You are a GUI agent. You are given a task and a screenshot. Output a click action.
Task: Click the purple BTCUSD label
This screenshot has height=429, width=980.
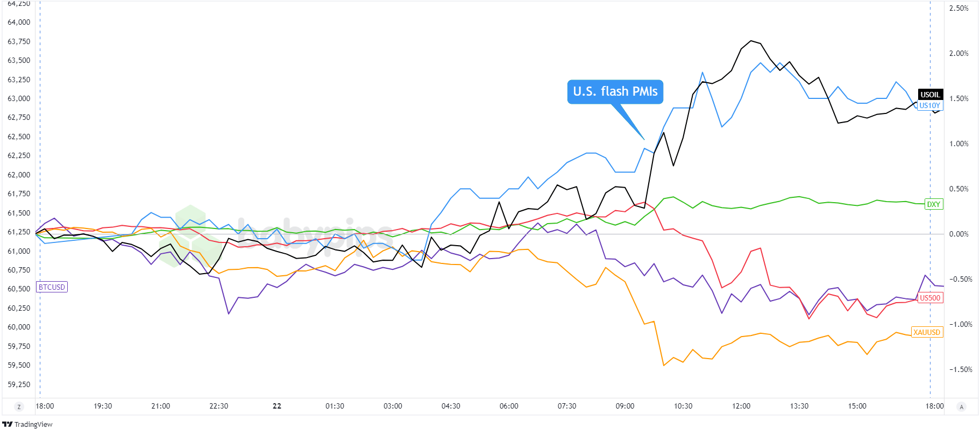[x=52, y=287]
